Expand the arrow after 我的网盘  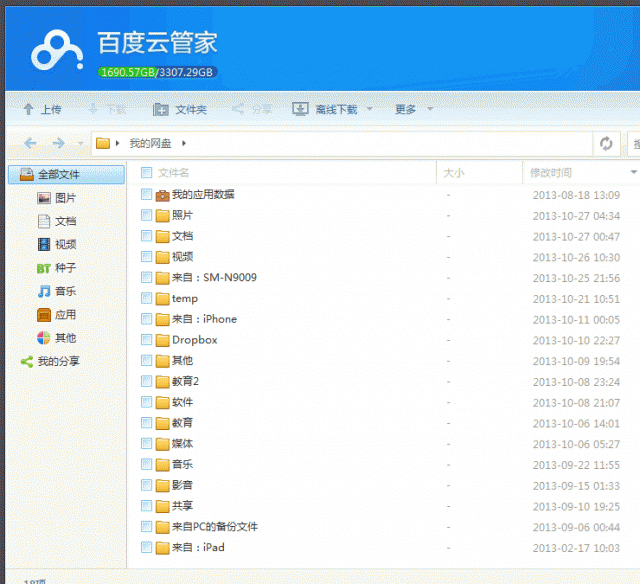pos(184,143)
